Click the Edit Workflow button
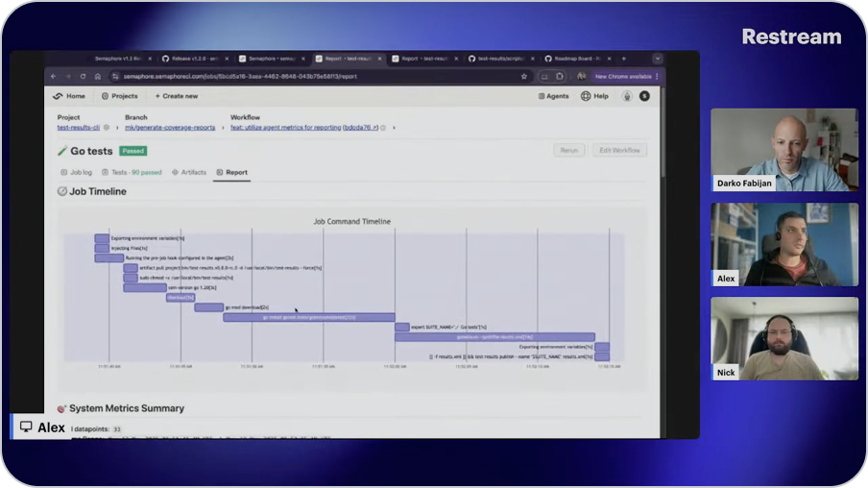868x488 pixels. click(x=619, y=150)
